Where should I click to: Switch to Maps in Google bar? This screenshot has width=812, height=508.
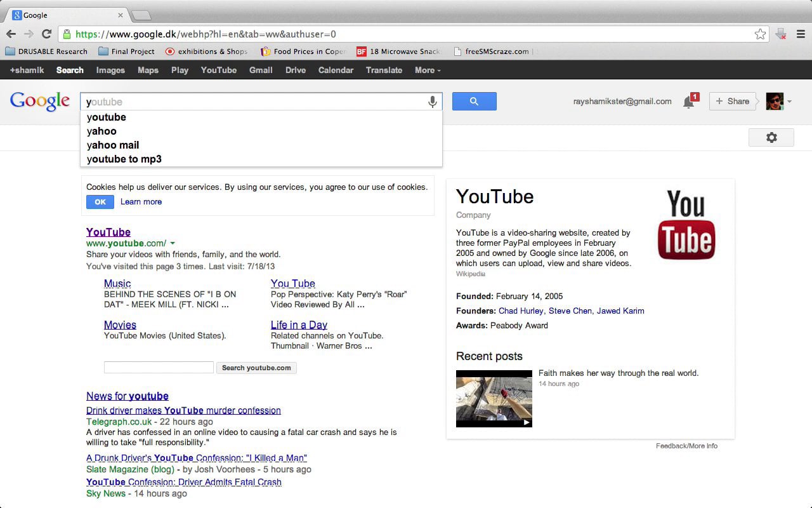[148, 70]
